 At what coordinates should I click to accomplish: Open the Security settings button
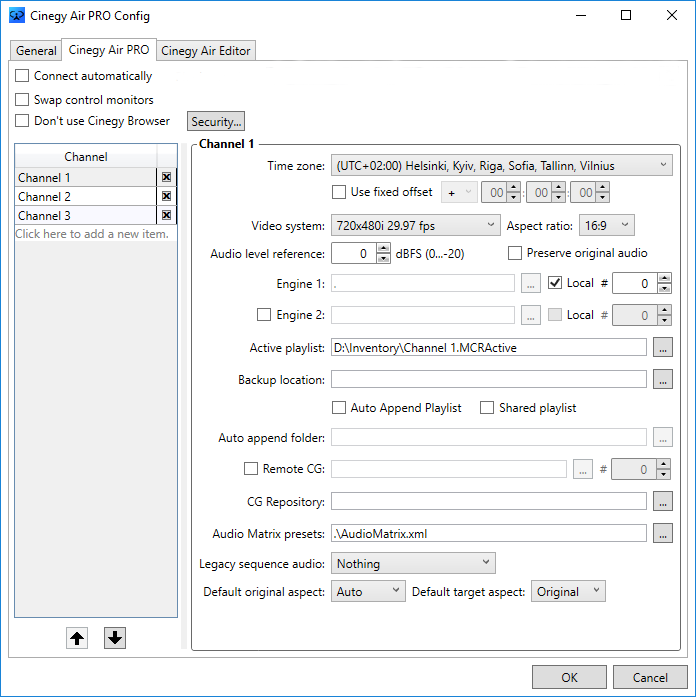coord(216,121)
